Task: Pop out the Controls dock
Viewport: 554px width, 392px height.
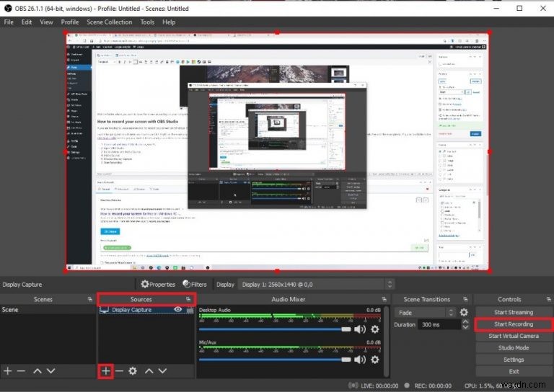Action: (548, 299)
